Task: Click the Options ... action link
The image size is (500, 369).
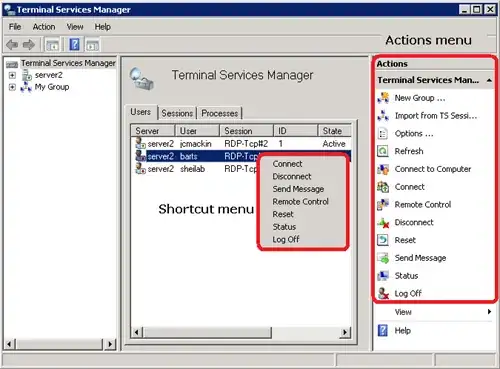Action: pyautogui.click(x=414, y=133)
